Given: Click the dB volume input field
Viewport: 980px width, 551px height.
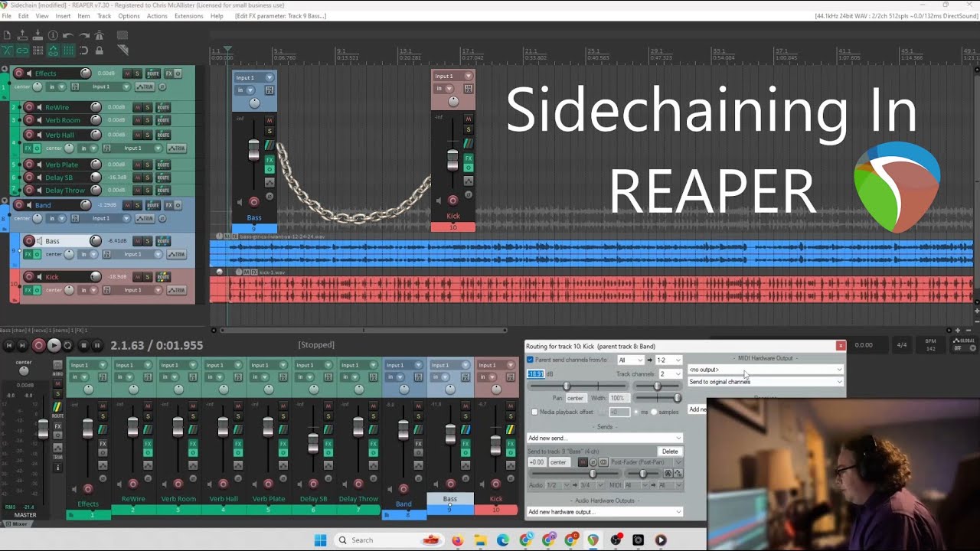Looking at the screenshot, I should 536,374.
